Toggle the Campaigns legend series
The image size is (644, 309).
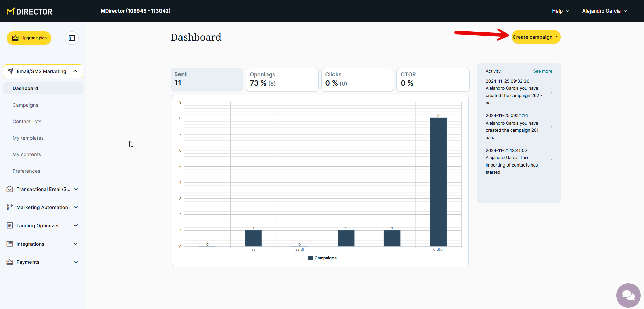click(322, 258)
